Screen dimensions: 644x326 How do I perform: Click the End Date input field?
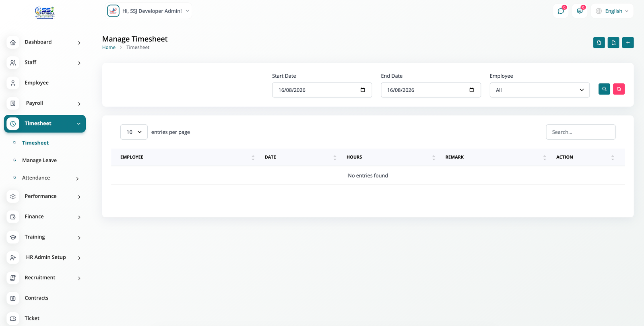pyautogui.click(x=431, y=90)
